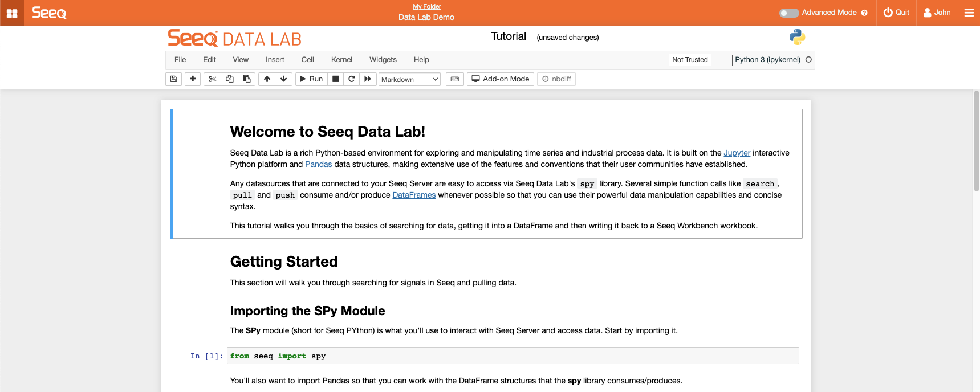980x392 pixels.
Task: Follow the Jupyter hyperlink in the intro
Action: 737,153
